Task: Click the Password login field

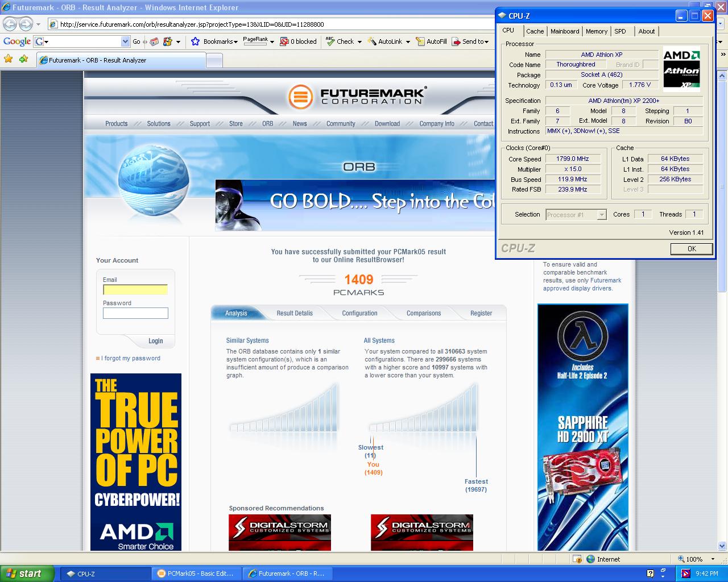Action: [135, 313]
